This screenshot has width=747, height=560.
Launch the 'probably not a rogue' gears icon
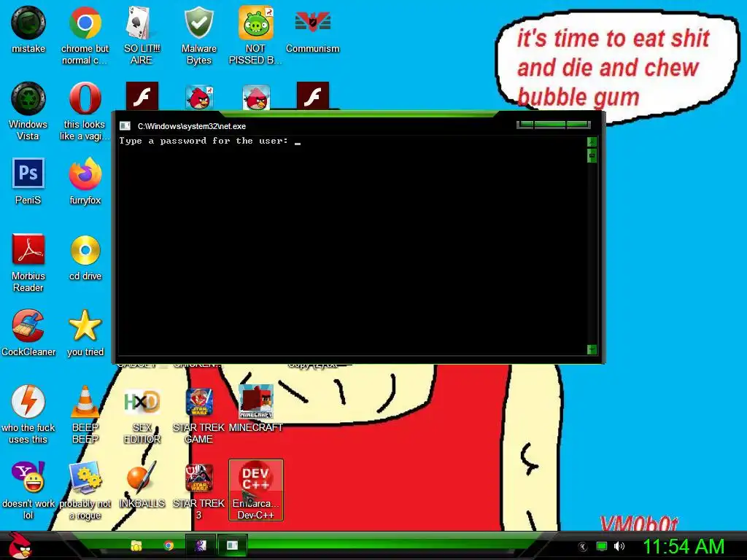pyautogui.click(x=85, y=490)
